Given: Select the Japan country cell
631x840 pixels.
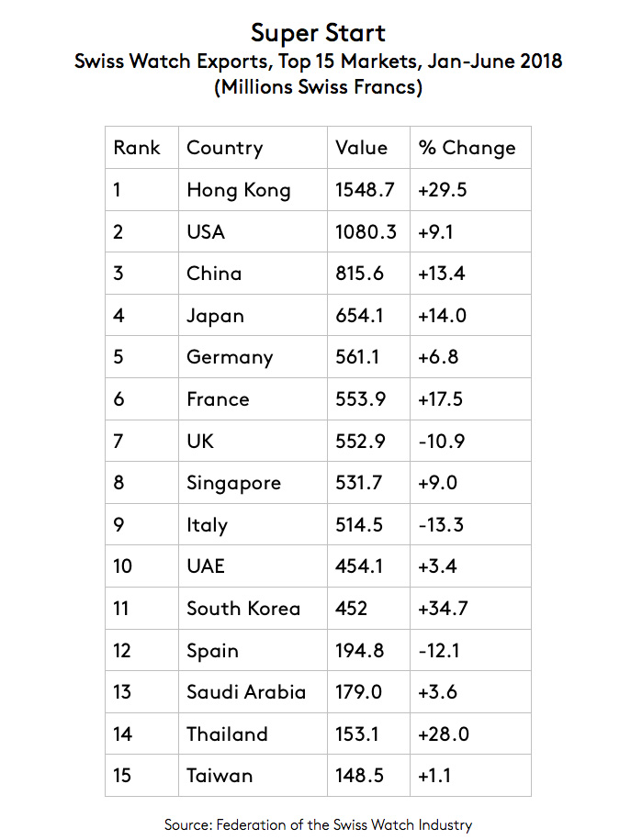Looking at the screenshot, I should pos(215,316).
